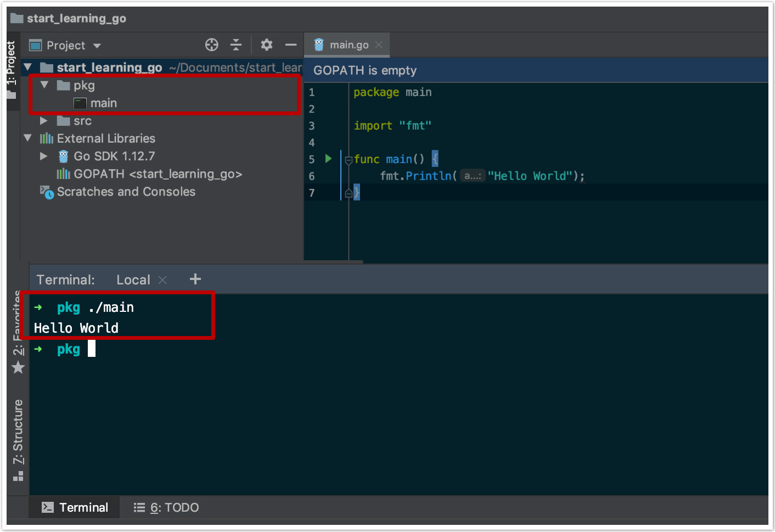Screen dimensions: 775x532
Task: Click the Go SDK gopher icon
Action: coord(64,156)
